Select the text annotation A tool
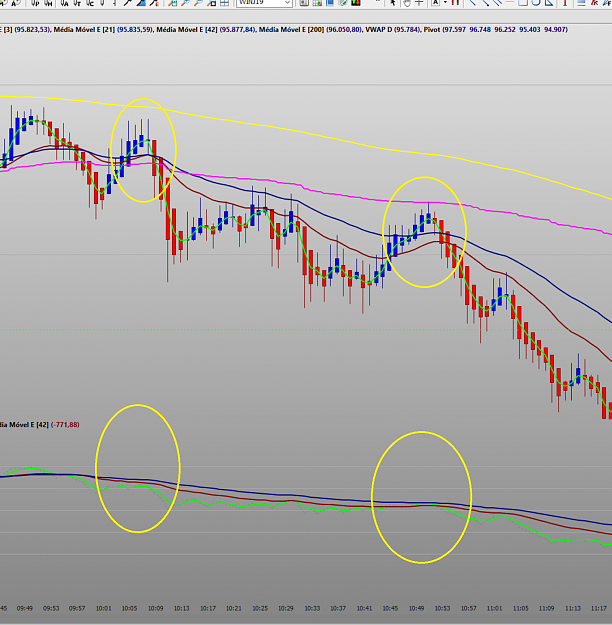This screenshot has width=612, height=625. [435, 2]
